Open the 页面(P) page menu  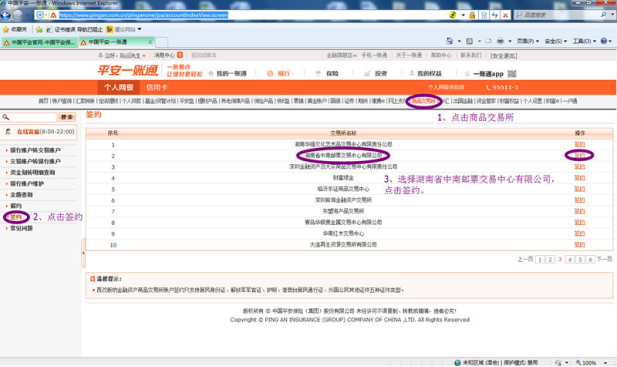coord(527,41)
